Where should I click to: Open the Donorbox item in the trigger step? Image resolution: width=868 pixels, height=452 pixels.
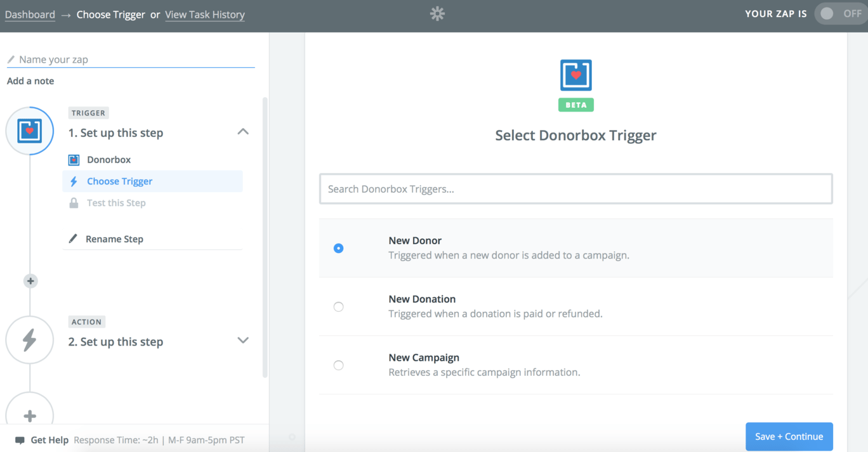152,160
